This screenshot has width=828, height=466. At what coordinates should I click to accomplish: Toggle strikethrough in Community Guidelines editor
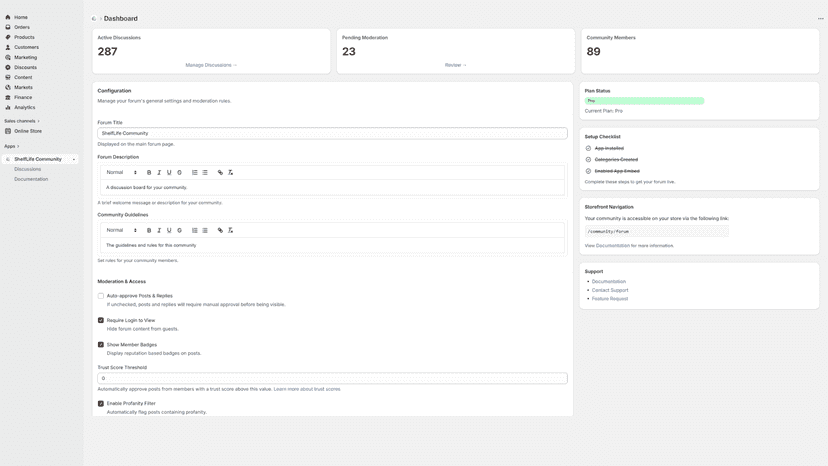(180, 230)
